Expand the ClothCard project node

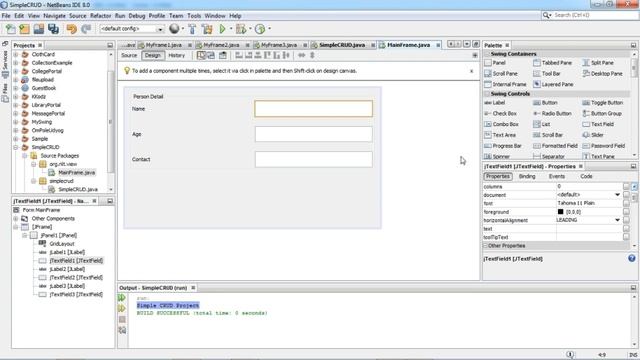coord(16,54)
